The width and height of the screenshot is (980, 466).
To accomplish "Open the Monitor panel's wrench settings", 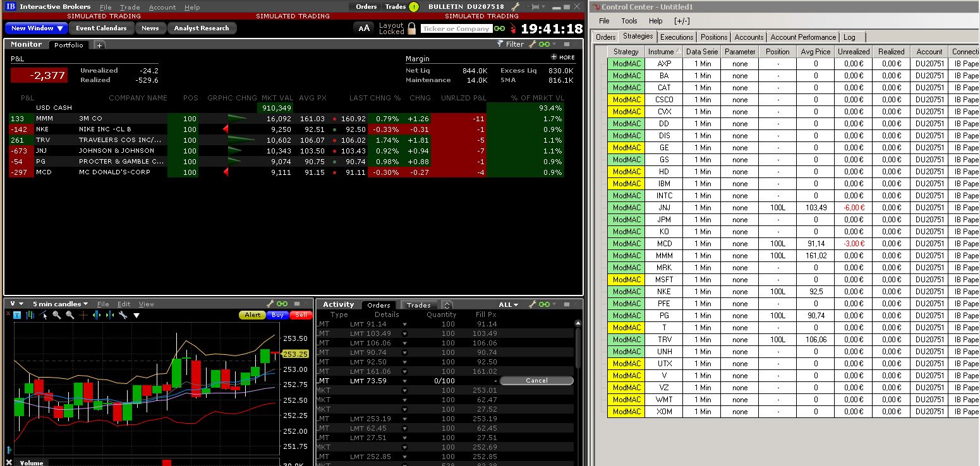I will (x=532, y=44).
